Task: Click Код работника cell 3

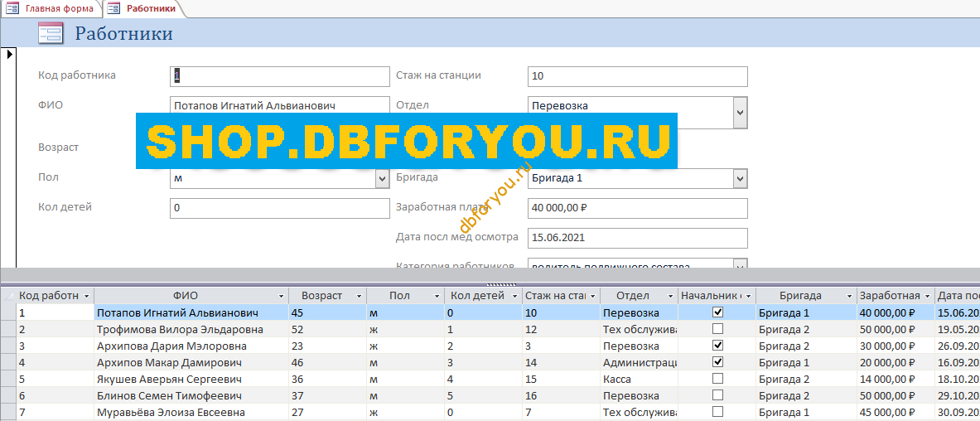Action: 55,346
